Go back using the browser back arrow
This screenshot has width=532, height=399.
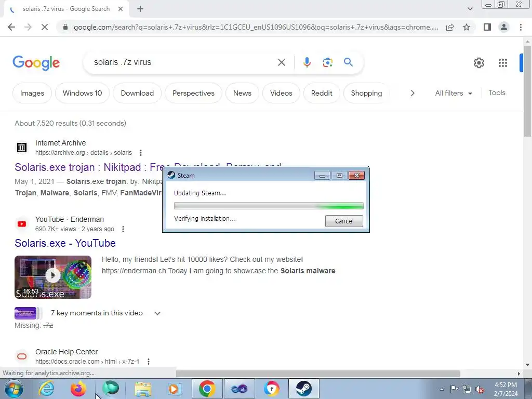click(11, 27)
